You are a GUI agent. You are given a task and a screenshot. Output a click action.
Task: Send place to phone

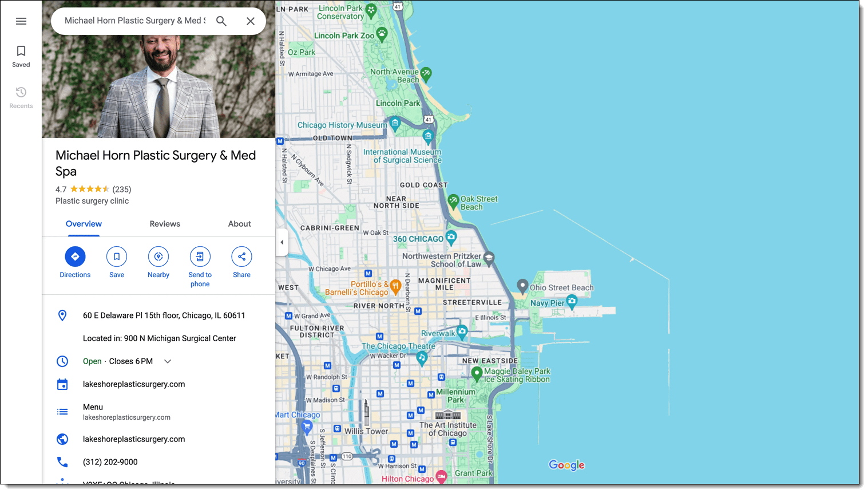click(200, 257)
